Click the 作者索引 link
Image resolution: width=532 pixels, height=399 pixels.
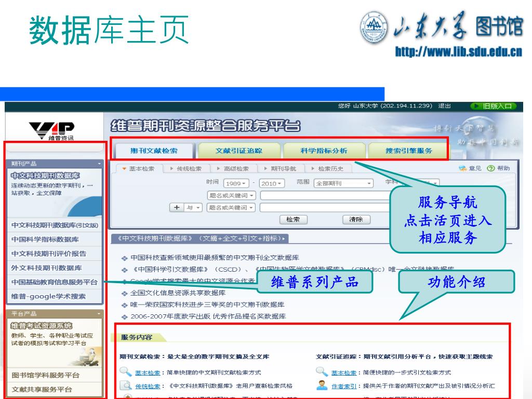pos(344,386)
